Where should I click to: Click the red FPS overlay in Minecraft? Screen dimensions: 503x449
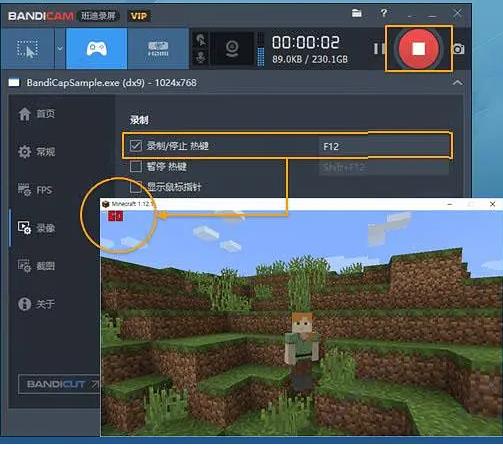[115, 216]
